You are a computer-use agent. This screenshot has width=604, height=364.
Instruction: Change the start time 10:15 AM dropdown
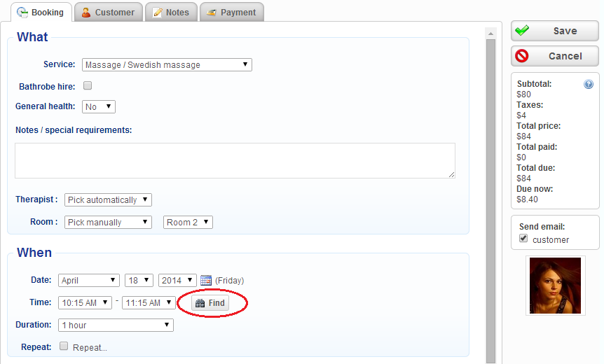[x=85, y=303]
